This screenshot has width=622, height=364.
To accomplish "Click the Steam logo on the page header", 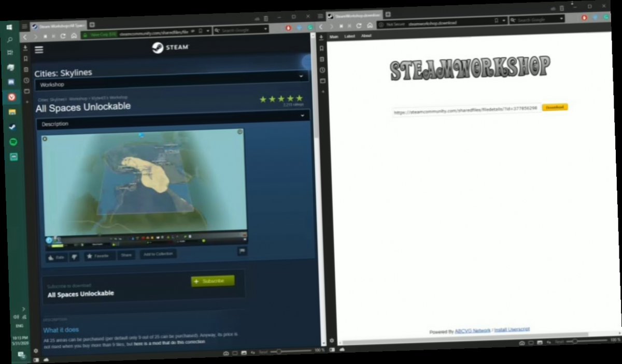I will pos(171,48).
